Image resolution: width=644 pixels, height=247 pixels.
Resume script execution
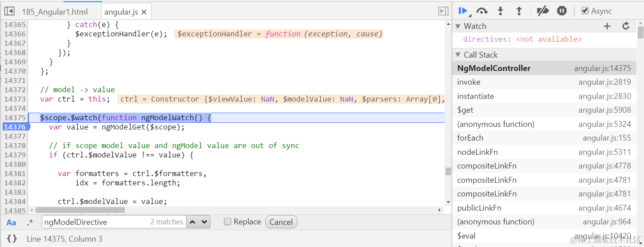[x=463, y=11]
